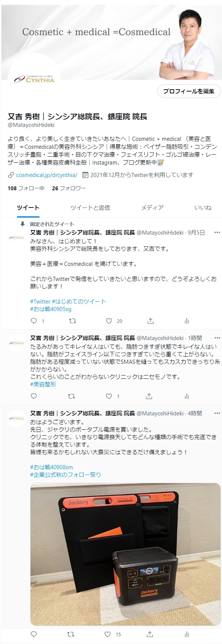Viewport: 222px width, 644px height.
Task: Retweet the #美容整形 tweet
Action: point(71,396)
